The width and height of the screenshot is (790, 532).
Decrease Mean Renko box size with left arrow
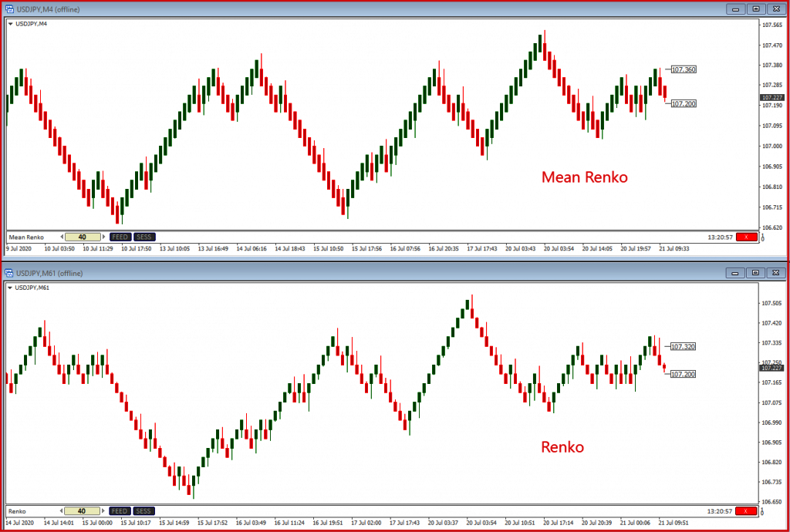[61, 237]
